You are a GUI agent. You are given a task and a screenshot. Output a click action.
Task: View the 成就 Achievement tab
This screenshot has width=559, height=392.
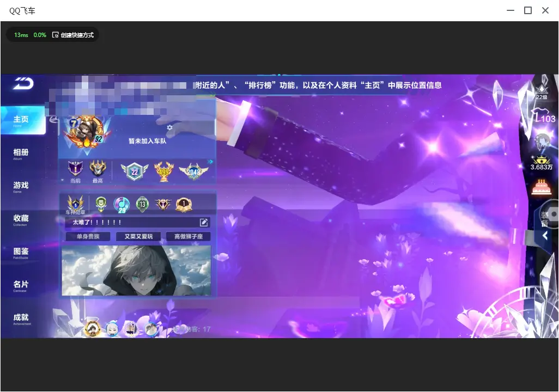22,318
